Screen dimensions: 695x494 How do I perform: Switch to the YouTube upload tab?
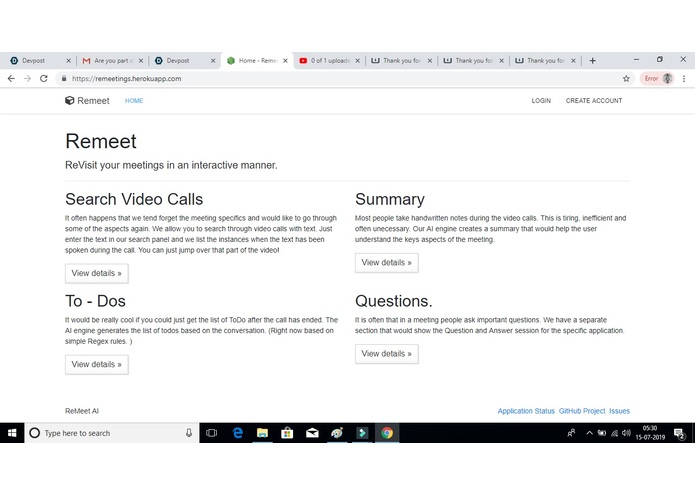tap(328, 61)
